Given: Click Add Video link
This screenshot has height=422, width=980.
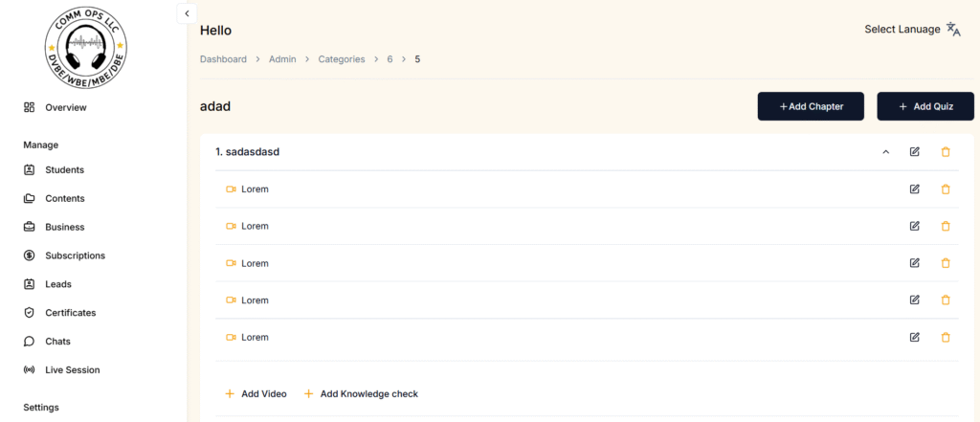Looking at the screenshot, I should pyautogui.click(x=256, y=393).
